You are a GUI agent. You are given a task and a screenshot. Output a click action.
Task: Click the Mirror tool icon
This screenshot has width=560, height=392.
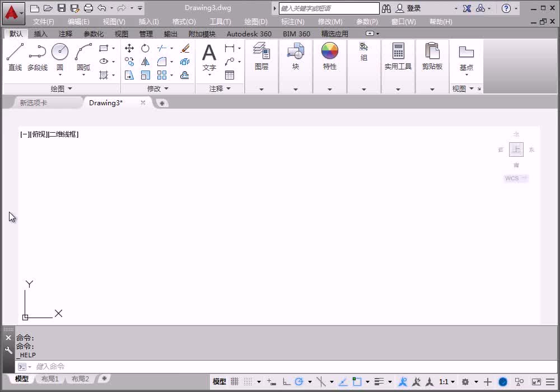(x=145, y=62)
